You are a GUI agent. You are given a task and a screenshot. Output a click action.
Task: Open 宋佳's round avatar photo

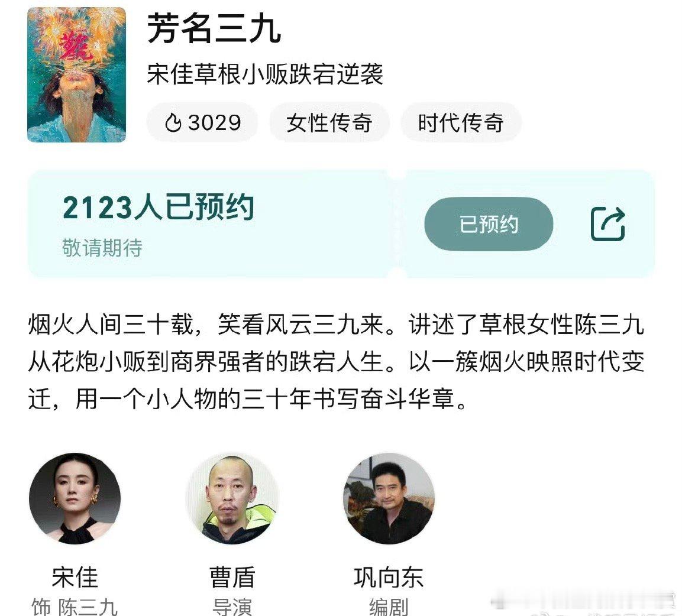pos(75,498)
